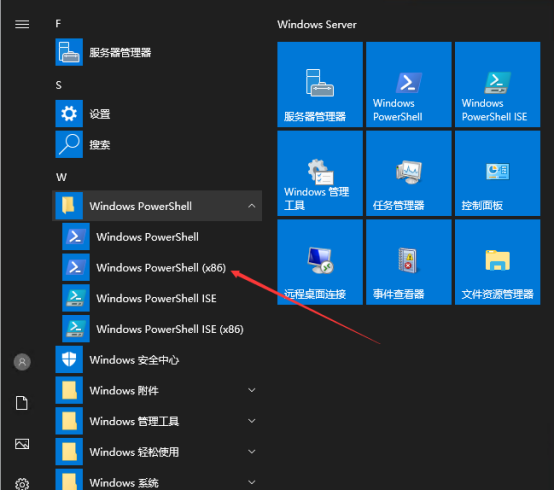Open the File Explorer tile
Viewport: 554px width, 490px height.
pyautogui.click(x=497, y=262)
